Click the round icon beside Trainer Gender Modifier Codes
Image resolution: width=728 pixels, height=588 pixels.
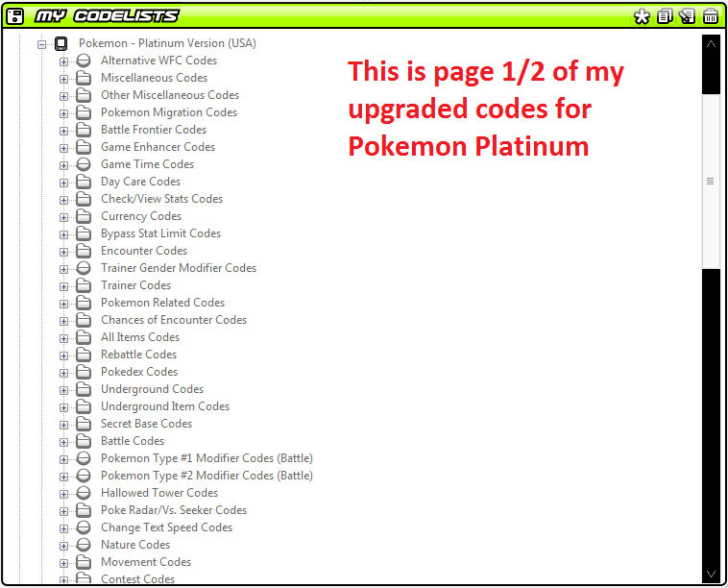pyautogui.click(x=84, y=268)
